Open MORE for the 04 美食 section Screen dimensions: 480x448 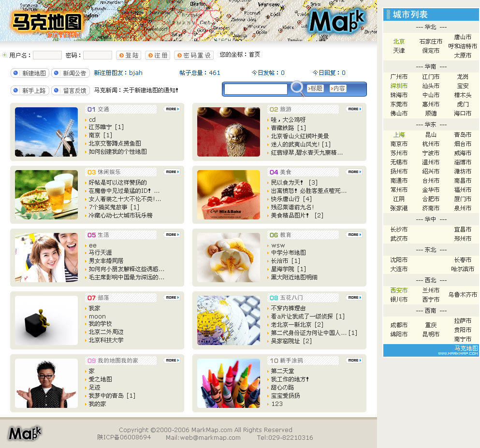coord(354,172)
